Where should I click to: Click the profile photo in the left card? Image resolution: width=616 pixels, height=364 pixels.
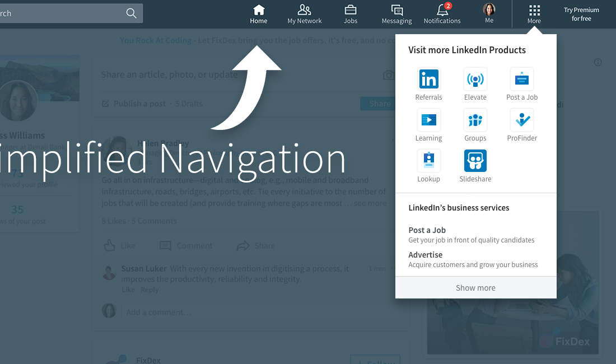point(18,101)
